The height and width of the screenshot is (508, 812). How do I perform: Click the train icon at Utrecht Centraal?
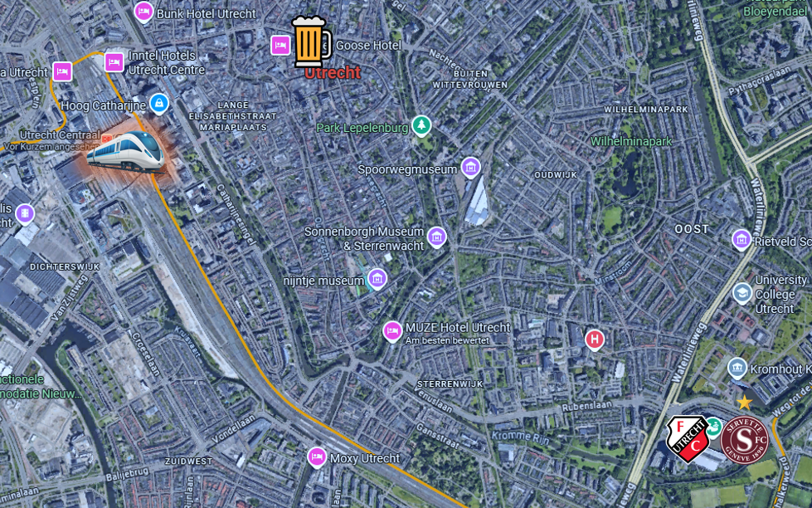tap(126, 151)
